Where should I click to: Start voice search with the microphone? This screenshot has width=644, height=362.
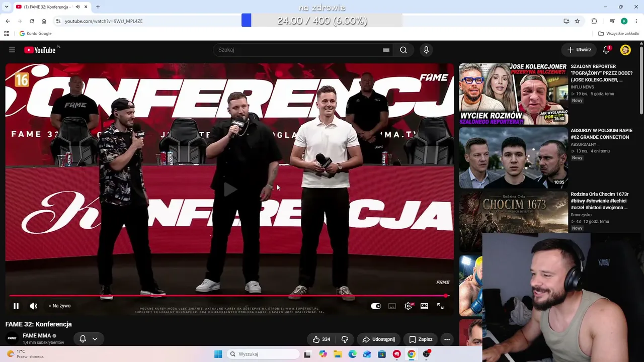[x=426, y=50]
